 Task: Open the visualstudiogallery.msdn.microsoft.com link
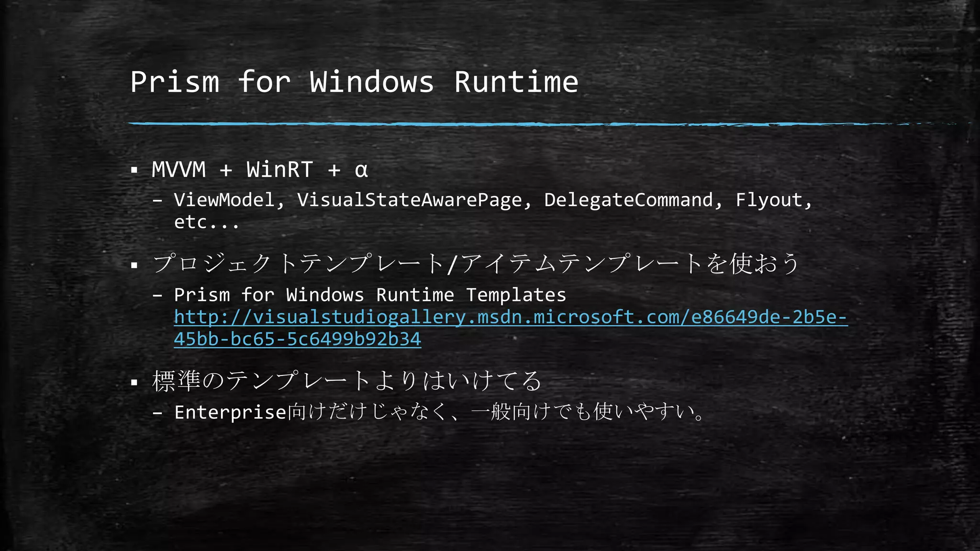point(511,328)
